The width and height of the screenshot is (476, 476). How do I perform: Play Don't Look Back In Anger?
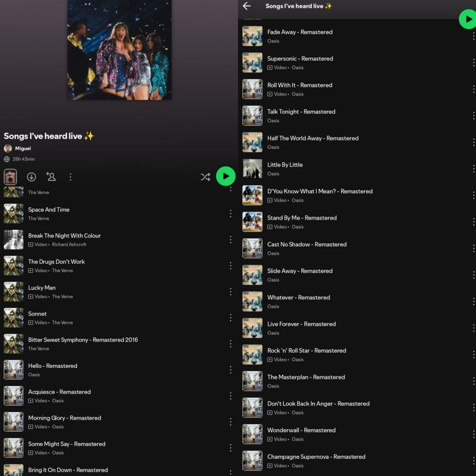pos(357,408)
